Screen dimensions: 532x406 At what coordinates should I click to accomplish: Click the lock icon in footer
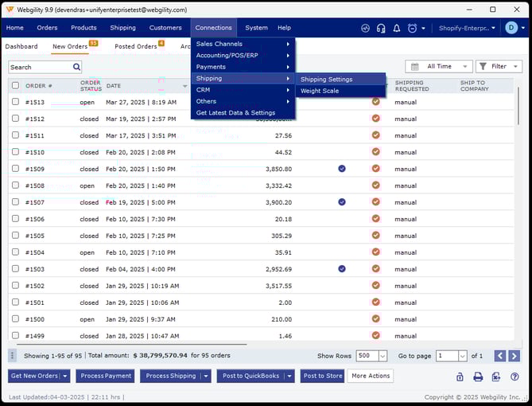pyautogui.click(x=460, y=377)
